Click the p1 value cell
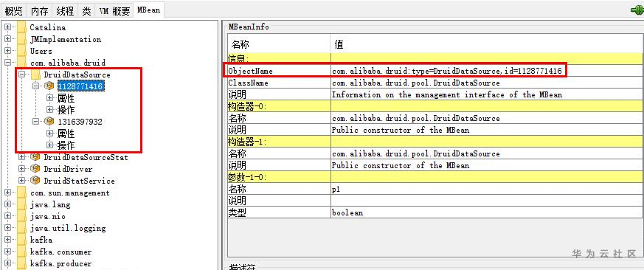 487,189
